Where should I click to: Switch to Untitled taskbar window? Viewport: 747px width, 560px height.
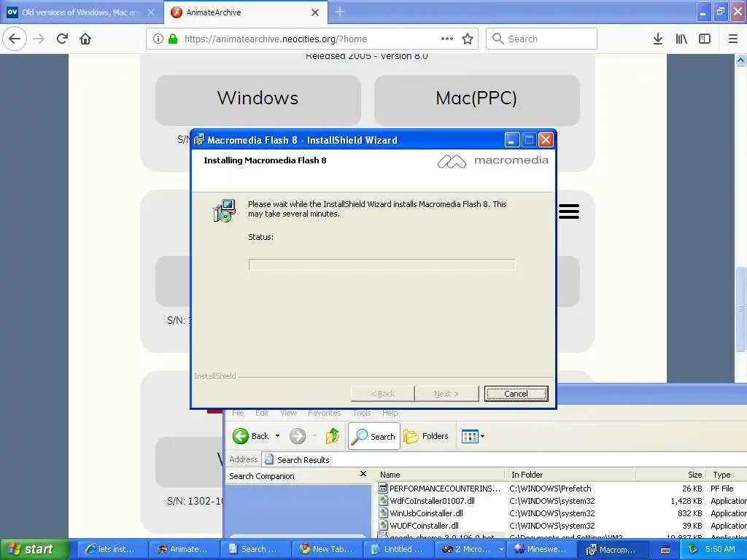coord(398,549)
